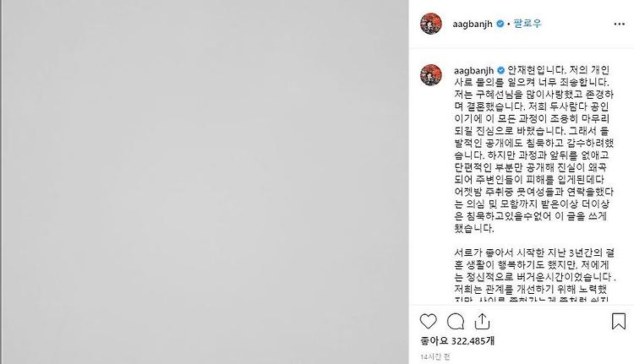Click the 14시간 전 timestamp
The width and height of the screenshot is (634, 364).
tap(435, 356)
